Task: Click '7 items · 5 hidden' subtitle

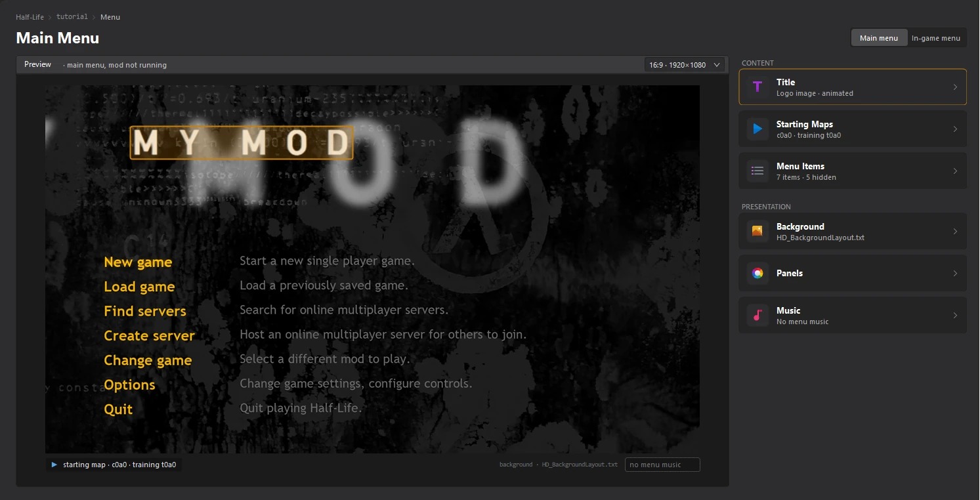Action: 806,177
